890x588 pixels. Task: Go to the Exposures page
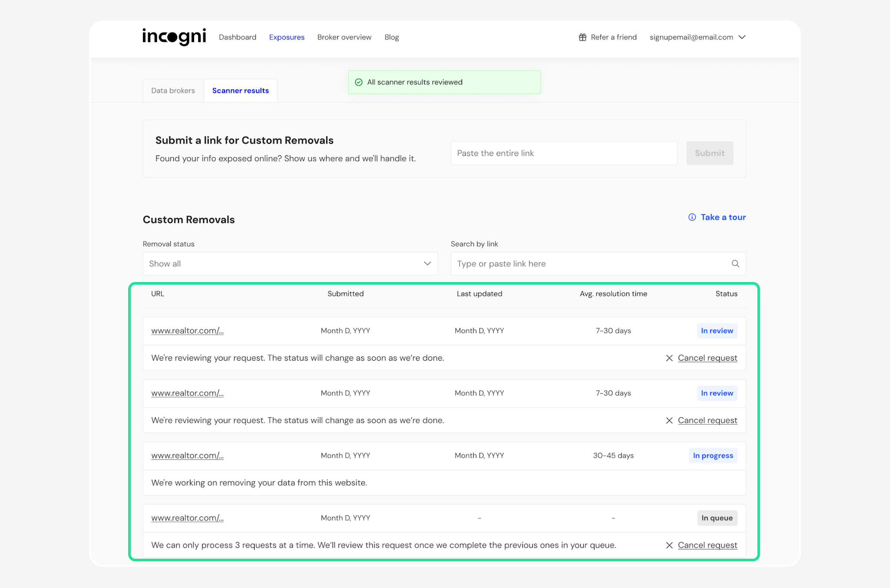(287, 37)
